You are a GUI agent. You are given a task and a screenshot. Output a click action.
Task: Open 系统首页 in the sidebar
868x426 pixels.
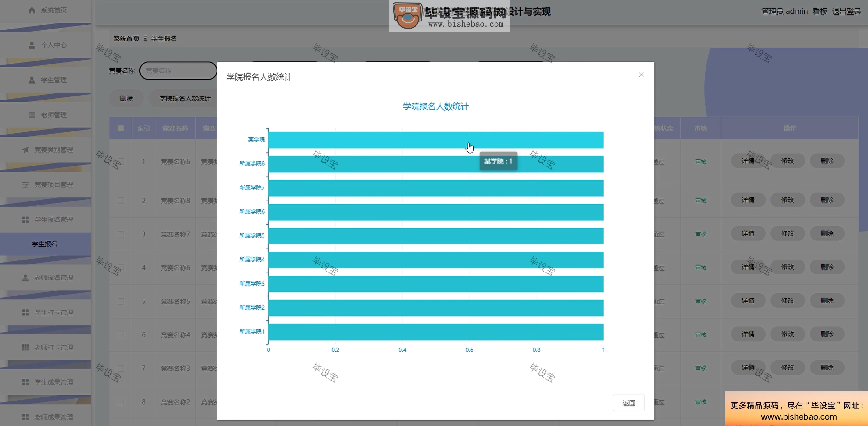[45, 10]
